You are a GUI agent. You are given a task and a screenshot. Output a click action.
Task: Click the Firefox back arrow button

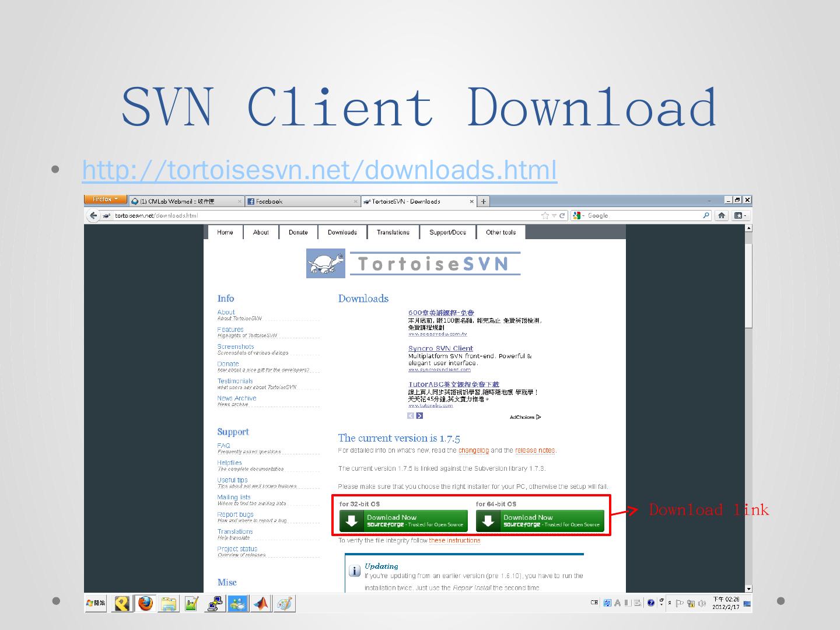[93, 215]
